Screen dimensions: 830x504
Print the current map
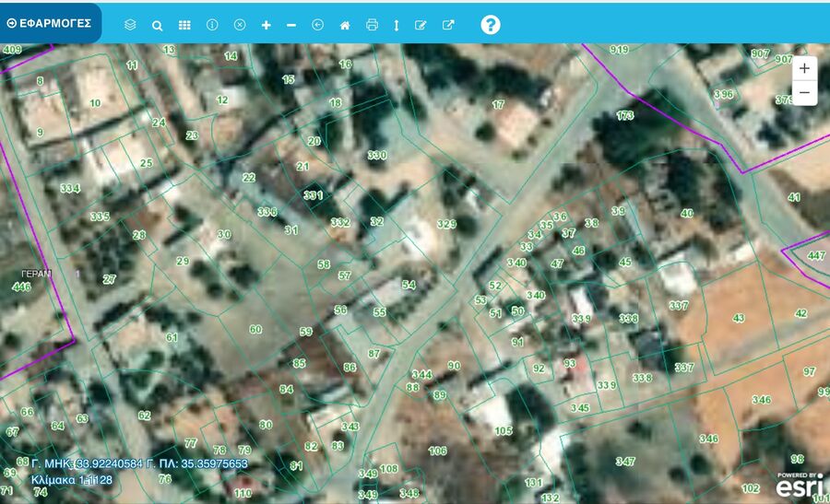tap(372, 25)
